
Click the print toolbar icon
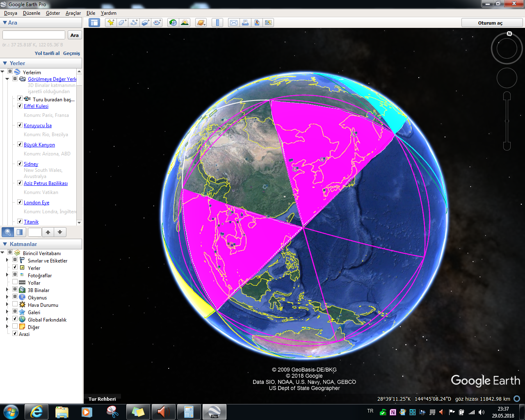245,23
